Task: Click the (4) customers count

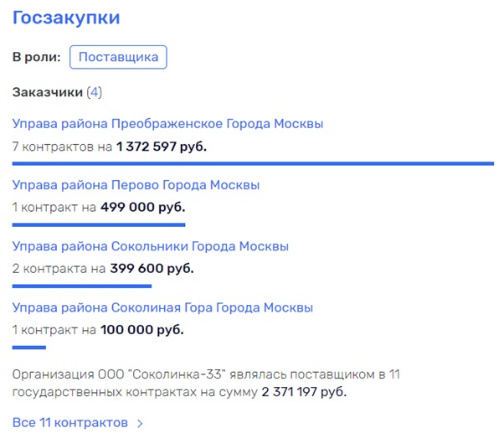Action: 94,92
